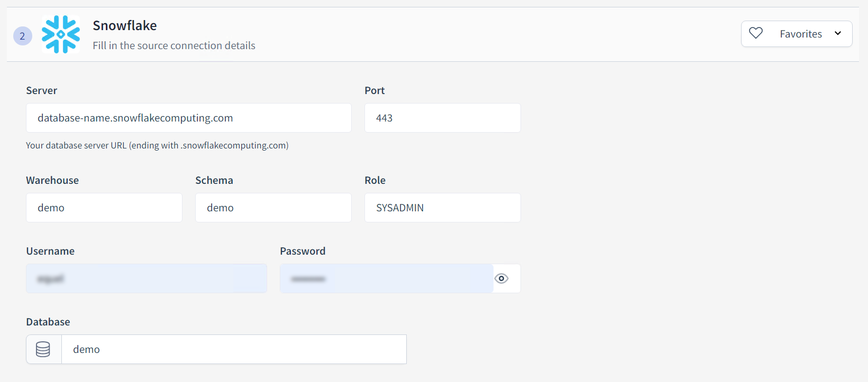This screenshot has height=382, width=868.
Task: Click inside the Password field
Action: tap(386, 278)
